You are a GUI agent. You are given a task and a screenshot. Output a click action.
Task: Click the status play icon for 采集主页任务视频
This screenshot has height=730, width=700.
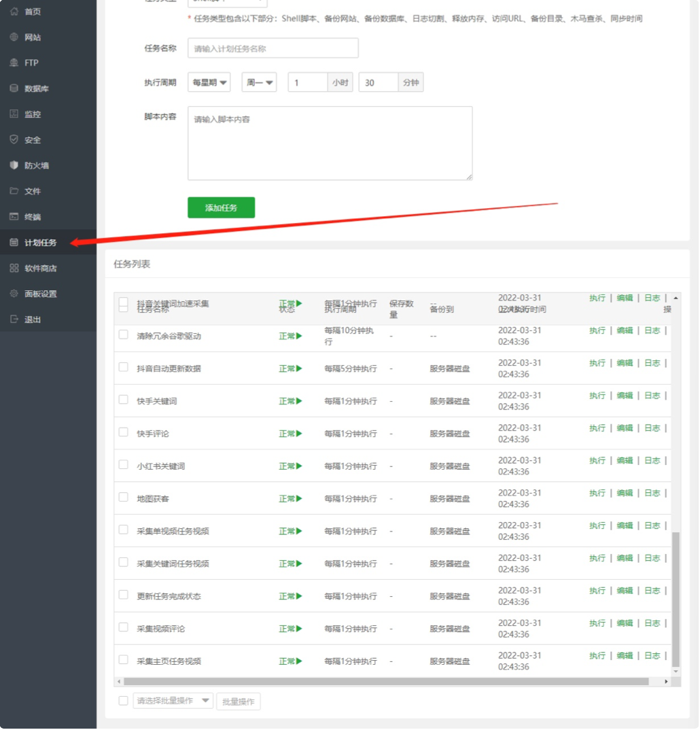(x=299, y=661)
